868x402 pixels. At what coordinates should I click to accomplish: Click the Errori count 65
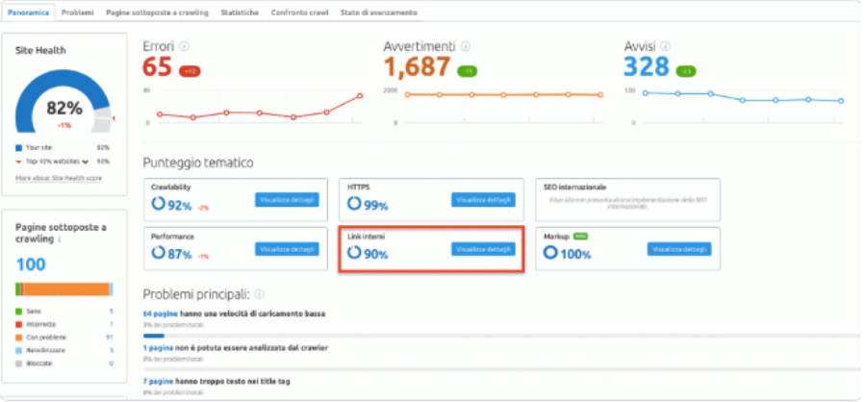[158, 66]
